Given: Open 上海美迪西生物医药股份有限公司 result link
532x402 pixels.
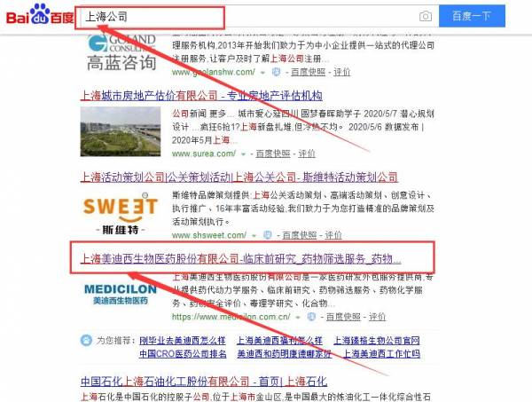Looking at the screenshot, I should pos(240,259).
